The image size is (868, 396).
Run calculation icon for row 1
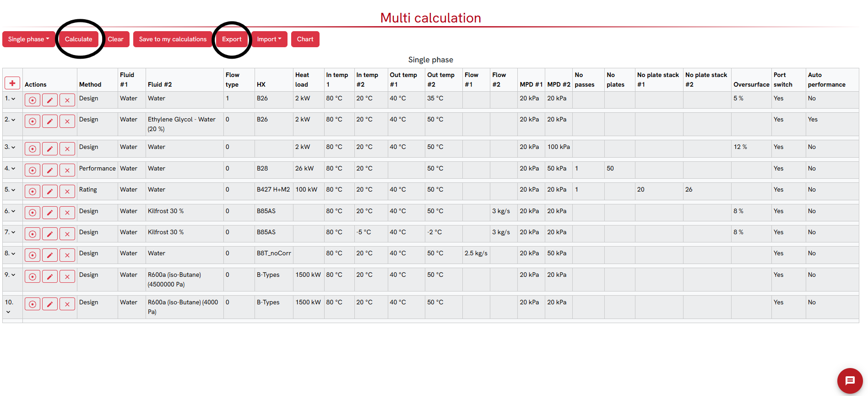[33, 100]
